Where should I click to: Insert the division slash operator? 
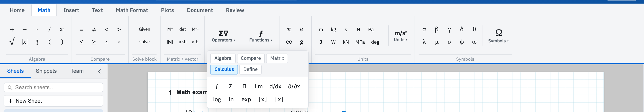(49, 29)
